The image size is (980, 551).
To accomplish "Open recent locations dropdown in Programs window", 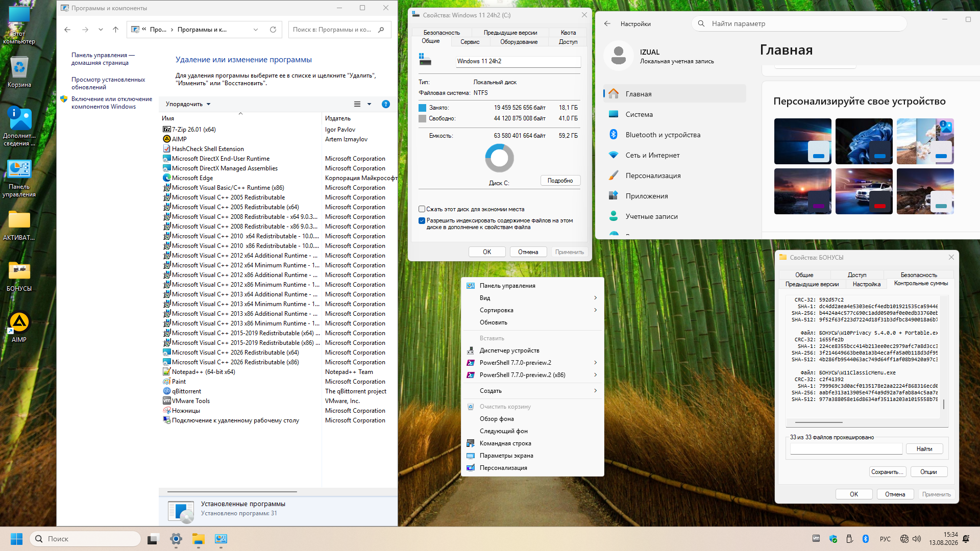I will point(101,30).
